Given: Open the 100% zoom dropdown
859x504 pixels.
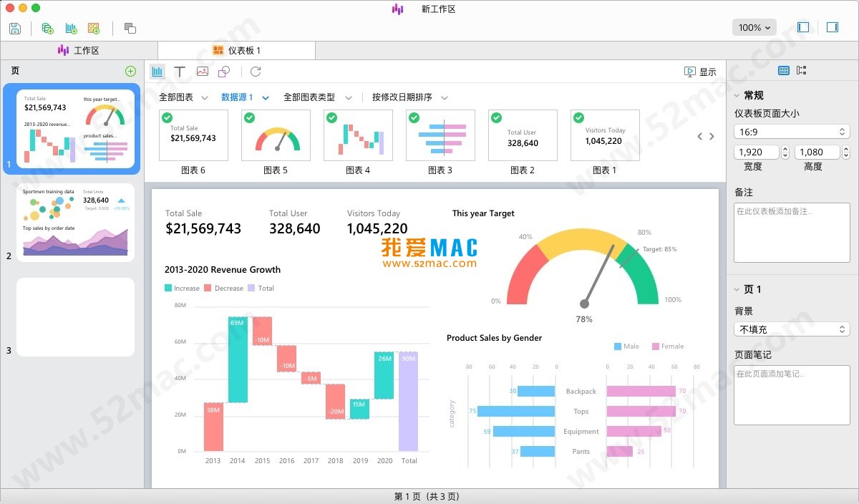Looking at the screenshot, I should point(754,27).
